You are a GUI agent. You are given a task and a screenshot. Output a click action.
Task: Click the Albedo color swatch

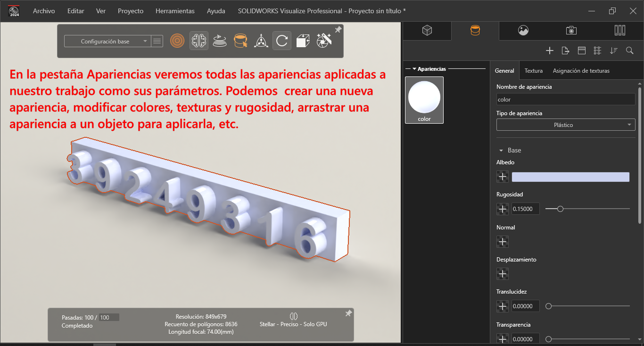(570, 177)
